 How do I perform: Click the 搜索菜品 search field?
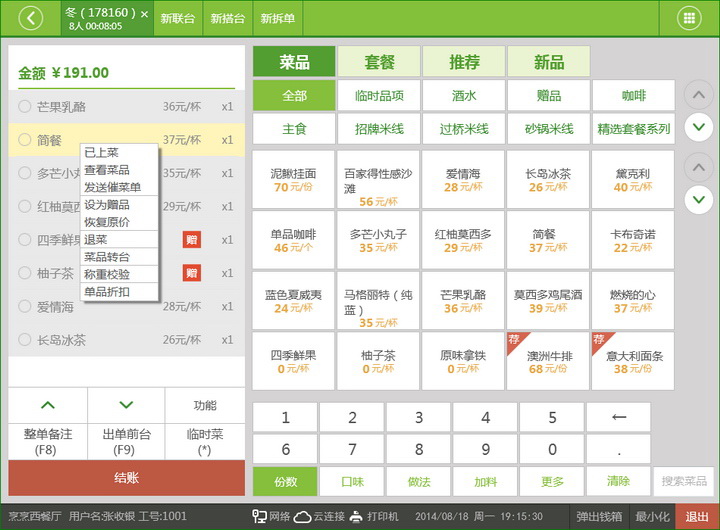pos(684,481)
